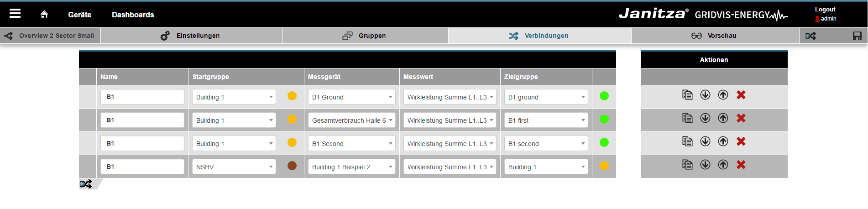The height and width of the screenshot is (209, 868).
Task: Switch to the Gruppen tab
Action: [365, 36]
